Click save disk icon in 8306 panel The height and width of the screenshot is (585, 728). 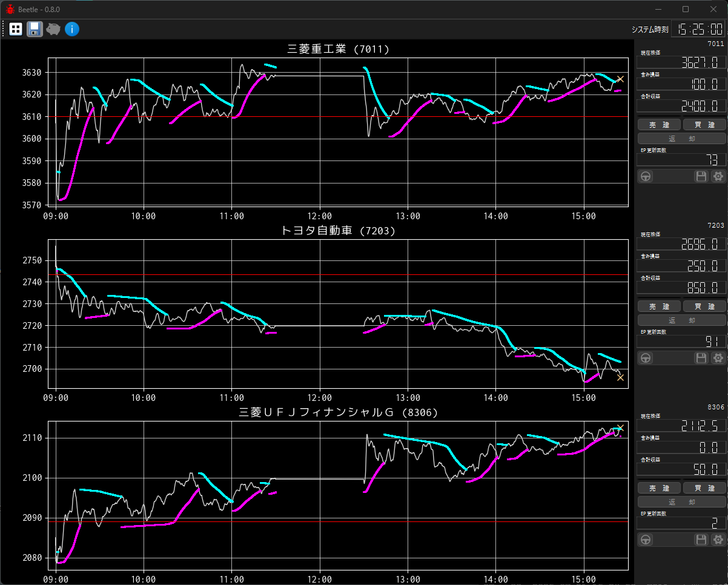(701, 540)
